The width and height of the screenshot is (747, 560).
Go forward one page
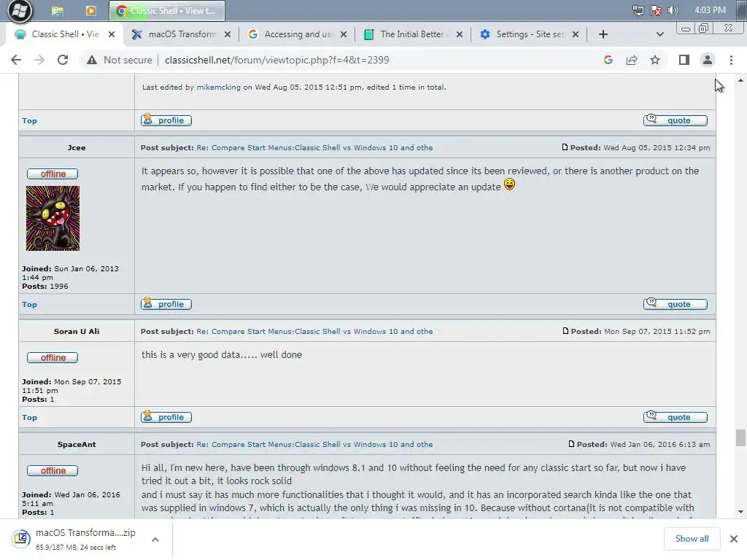[39, 60]
